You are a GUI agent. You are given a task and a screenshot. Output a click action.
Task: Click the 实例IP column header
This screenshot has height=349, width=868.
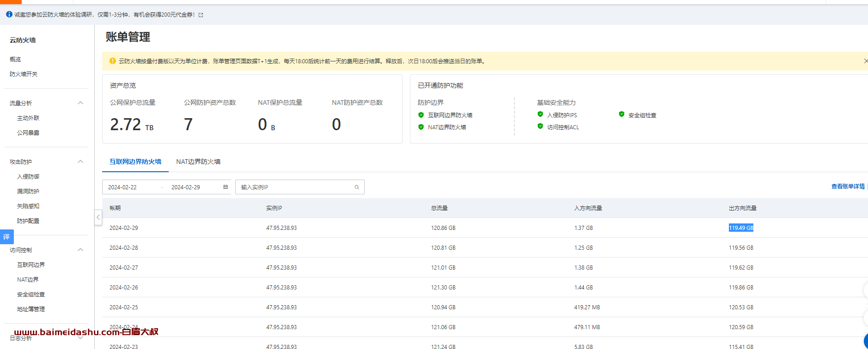point(274,208)
